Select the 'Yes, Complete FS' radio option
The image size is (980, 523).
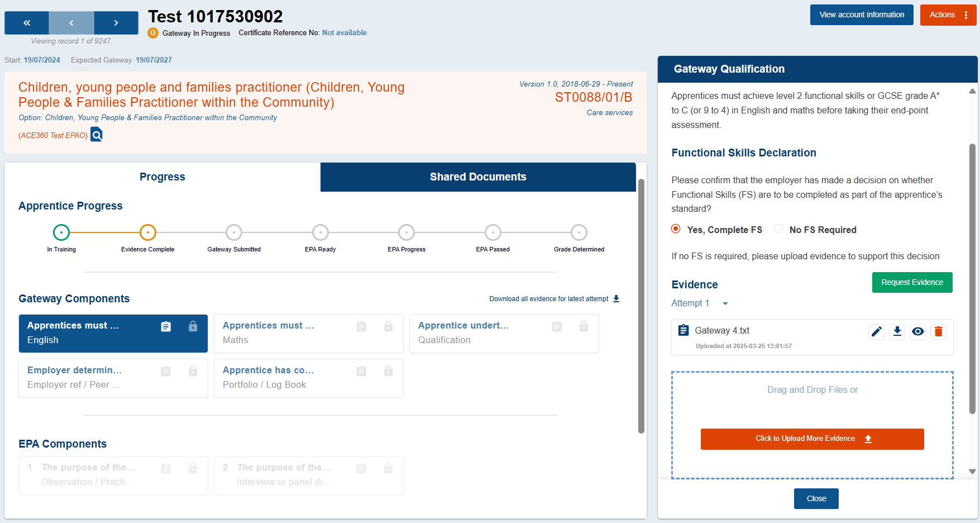pos(676,229)
